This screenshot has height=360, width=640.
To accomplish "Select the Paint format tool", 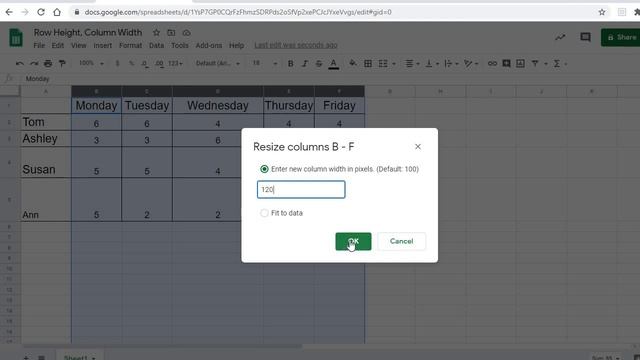I will 62,63.
